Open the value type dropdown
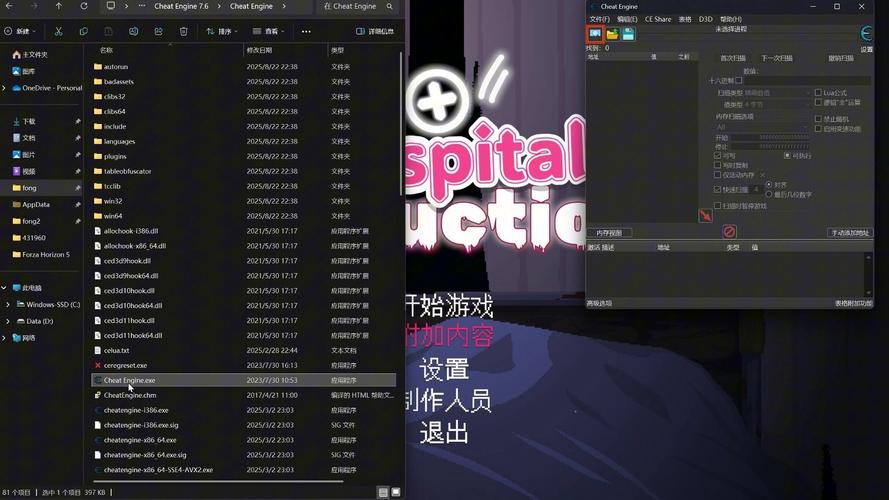 [777, 105]
